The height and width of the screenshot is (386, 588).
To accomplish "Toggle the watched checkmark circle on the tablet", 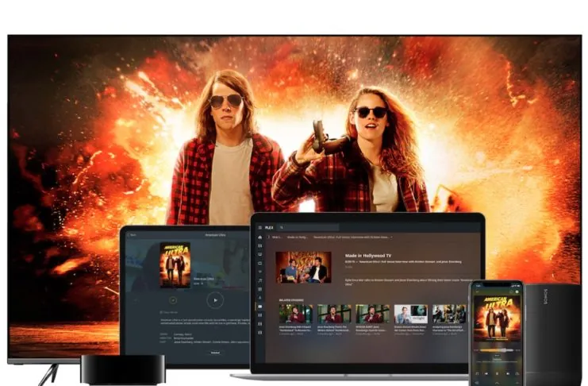I will click(173, 300).
